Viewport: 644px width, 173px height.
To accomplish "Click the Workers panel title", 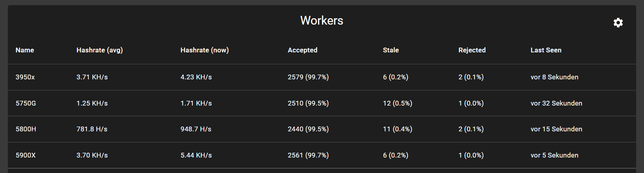I will (322, 21).
